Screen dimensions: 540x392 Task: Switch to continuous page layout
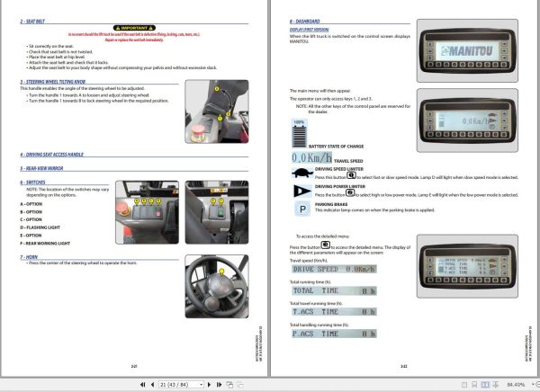474,385
